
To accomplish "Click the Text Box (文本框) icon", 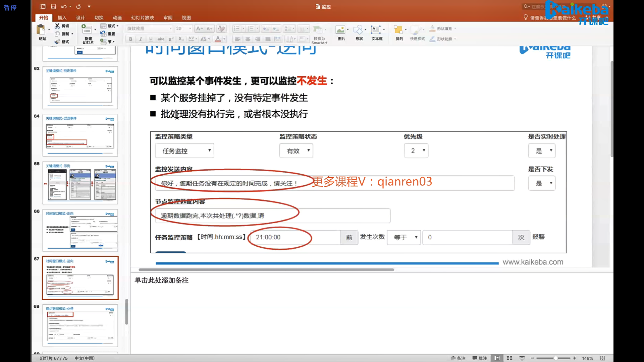I will point(376,30).
